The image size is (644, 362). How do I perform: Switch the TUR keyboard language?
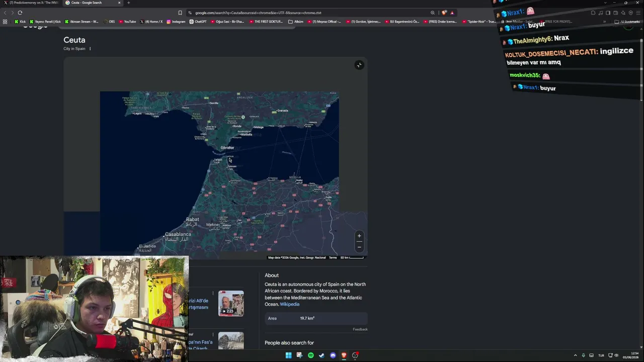[601, 355]
